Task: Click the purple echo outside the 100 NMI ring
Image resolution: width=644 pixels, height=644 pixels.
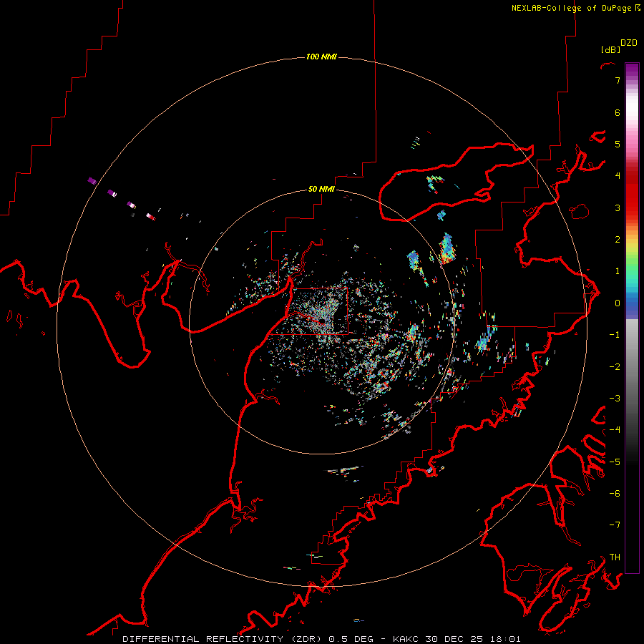Action: [92, 181]
